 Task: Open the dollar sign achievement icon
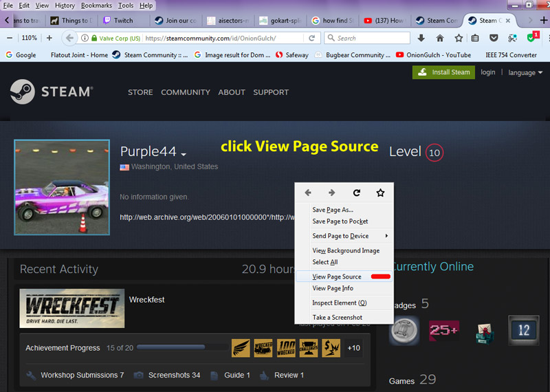pos(331,348)
